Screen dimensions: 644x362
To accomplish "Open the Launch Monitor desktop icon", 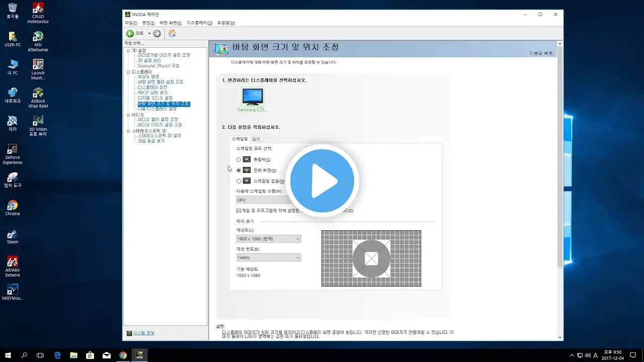I will 38,69.
